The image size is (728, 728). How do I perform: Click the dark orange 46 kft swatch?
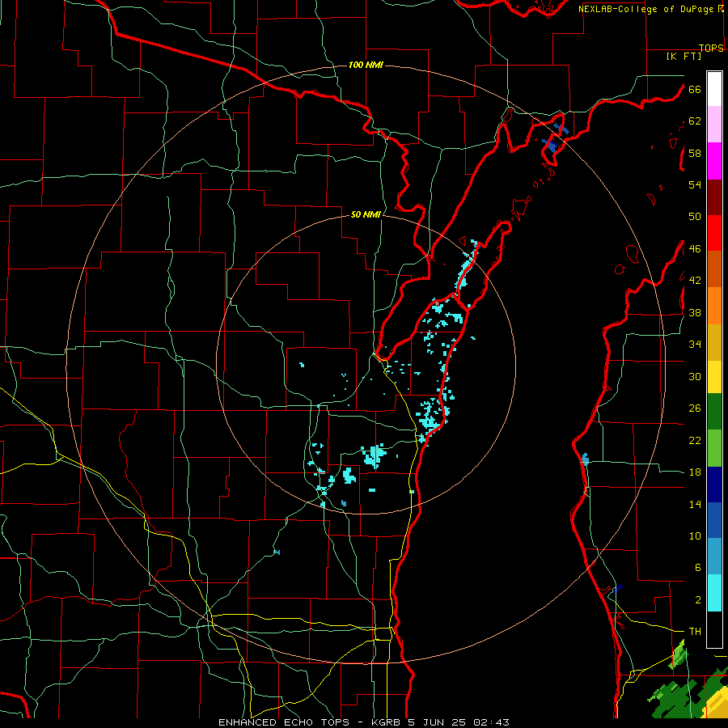(x=714, y=269)
